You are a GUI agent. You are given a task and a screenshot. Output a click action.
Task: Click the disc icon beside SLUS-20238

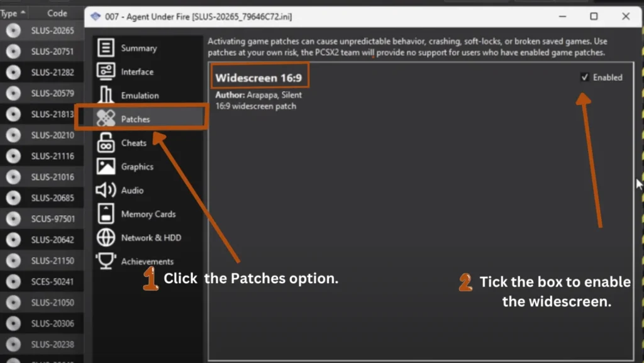tap(13, 345)
